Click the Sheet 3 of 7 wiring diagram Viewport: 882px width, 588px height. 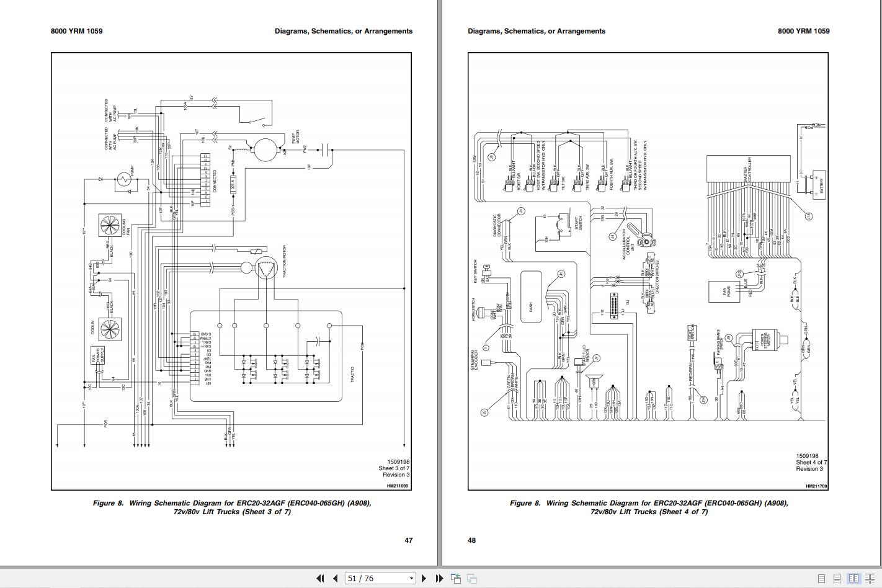(231, 271)
